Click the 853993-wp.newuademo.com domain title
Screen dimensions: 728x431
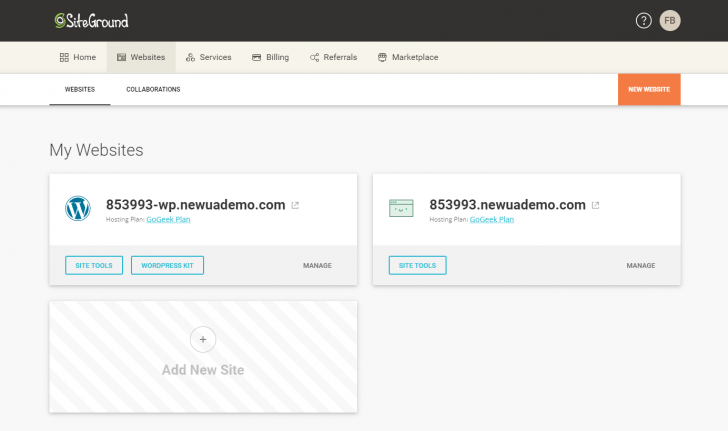pyautogui.click(x=195, y=205)
